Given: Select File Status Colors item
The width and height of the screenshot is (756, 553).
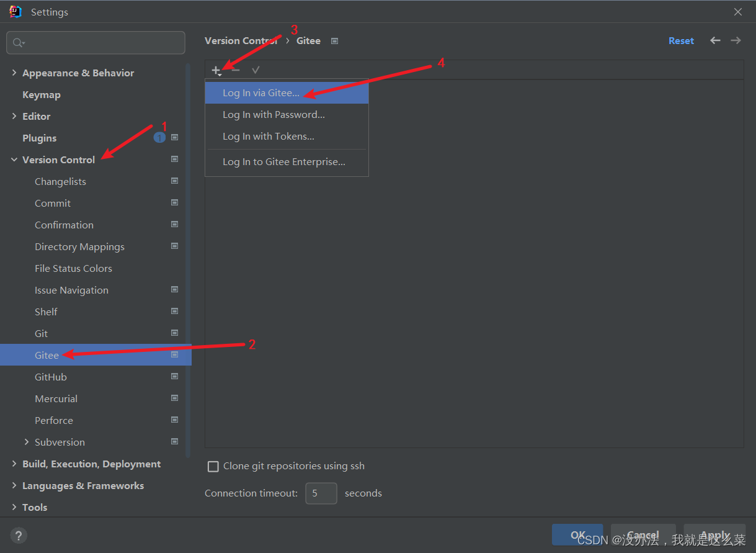Looking at the screenshot, I should tap(73, 268).
